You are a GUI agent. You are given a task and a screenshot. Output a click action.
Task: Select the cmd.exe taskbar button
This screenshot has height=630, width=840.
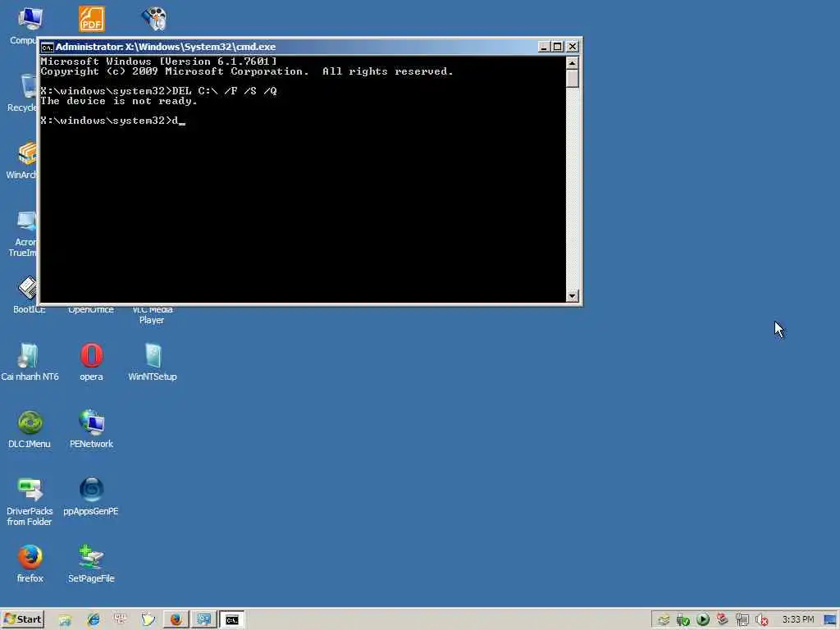232,620
